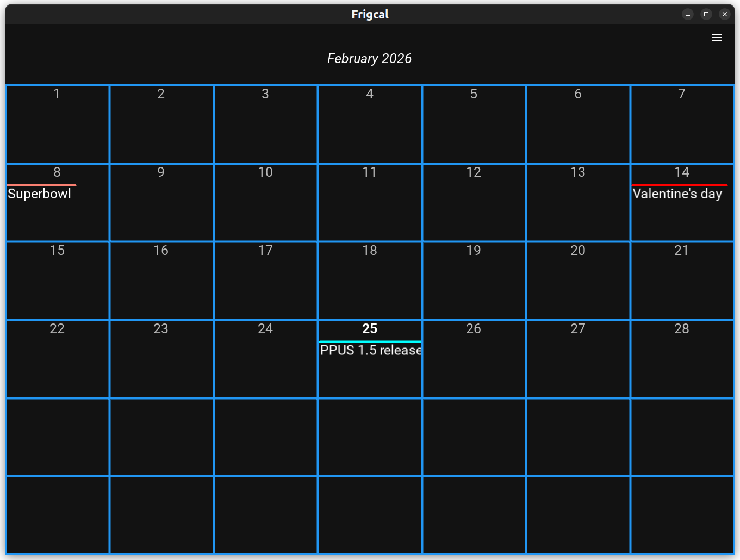This screenshot has height=560, width=740.
Task: Select the day 25 number
Action: [x=370, y=329]
